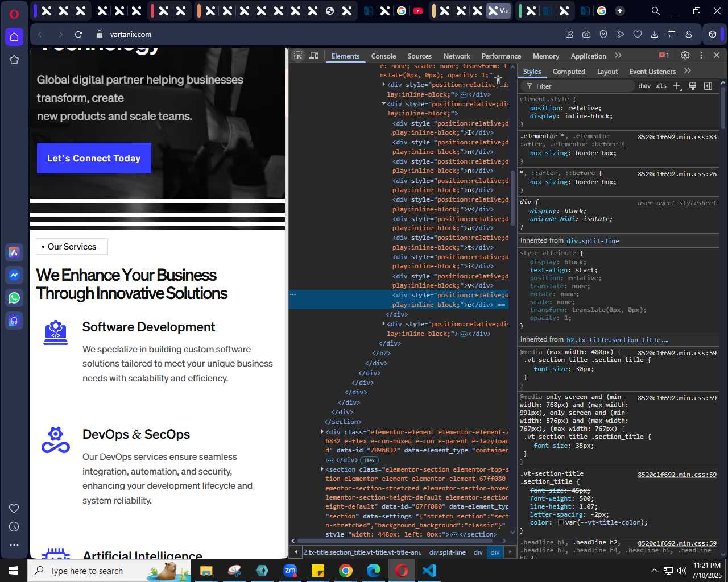Toggle the flex badge overlay in DOM
This screenshot has width=728, height=582.
point(370,460)
